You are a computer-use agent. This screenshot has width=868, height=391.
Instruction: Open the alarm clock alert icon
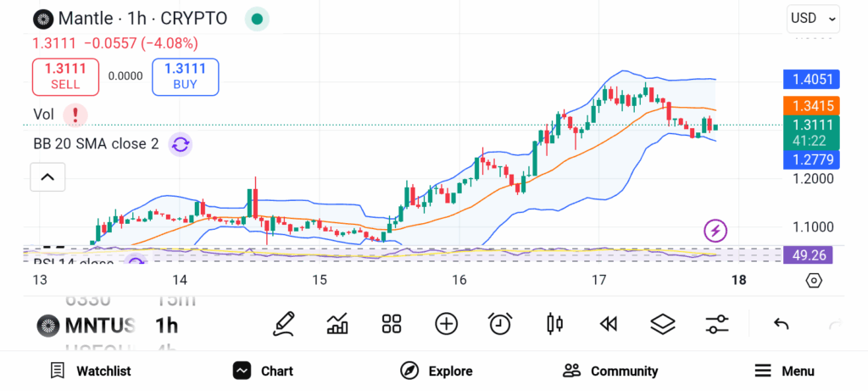click(500, 323)
